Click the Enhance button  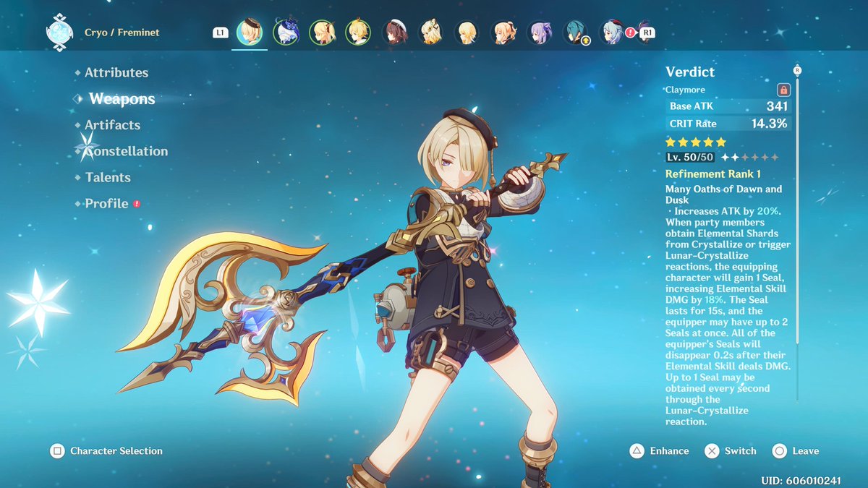coord(658,451)
